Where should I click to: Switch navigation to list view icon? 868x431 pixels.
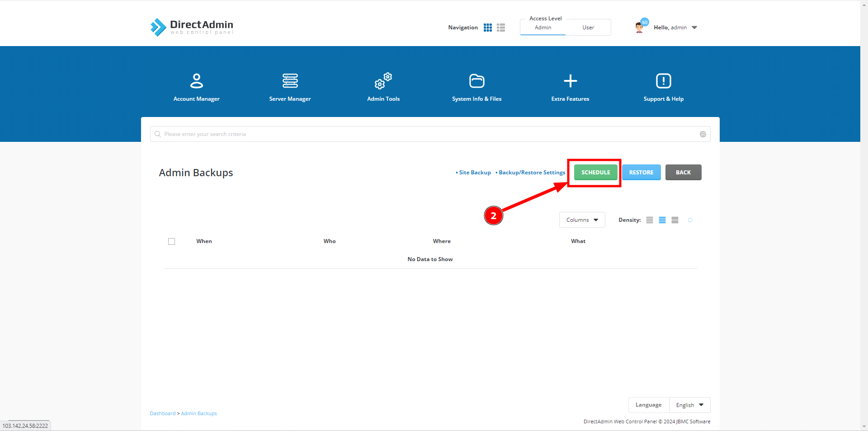click(500, 28)
